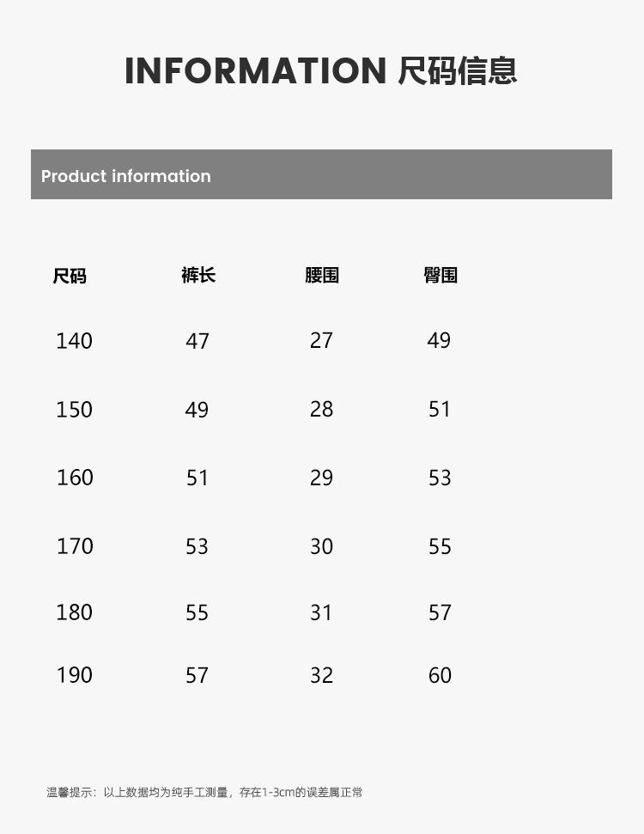Viewport: 644px width, 834px height.
Task: Click waist value 27
Action: click(x=321, y=341)
